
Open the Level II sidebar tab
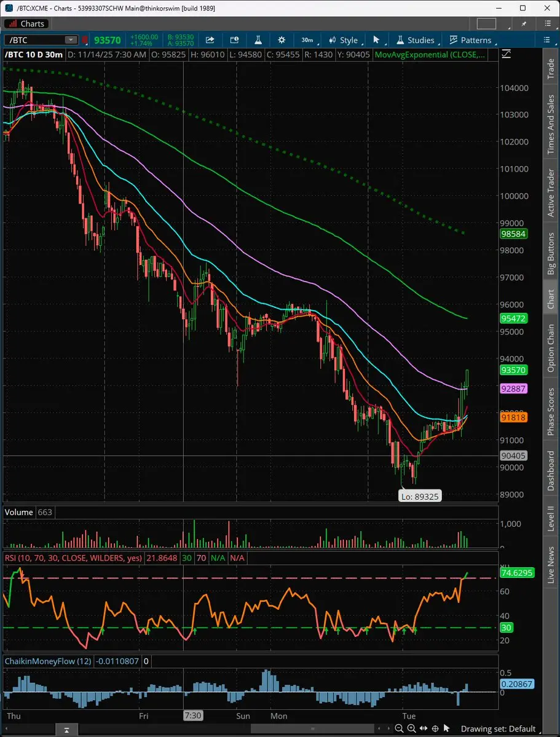tap(551, 519)
